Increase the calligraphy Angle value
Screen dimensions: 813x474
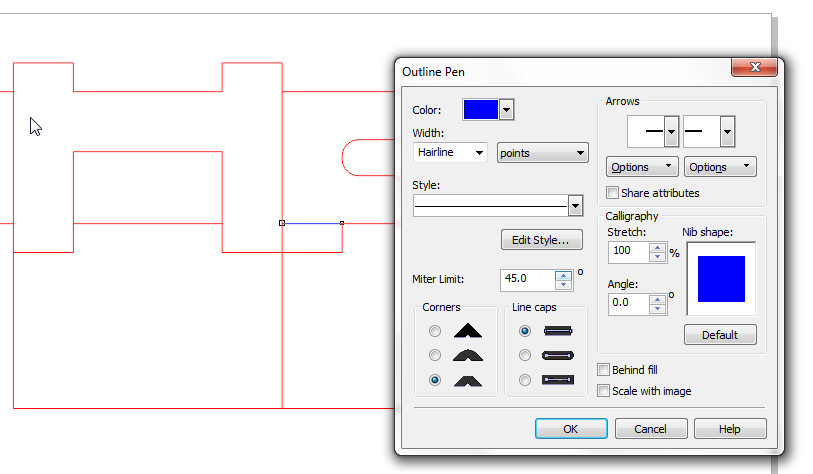(657, 300)
